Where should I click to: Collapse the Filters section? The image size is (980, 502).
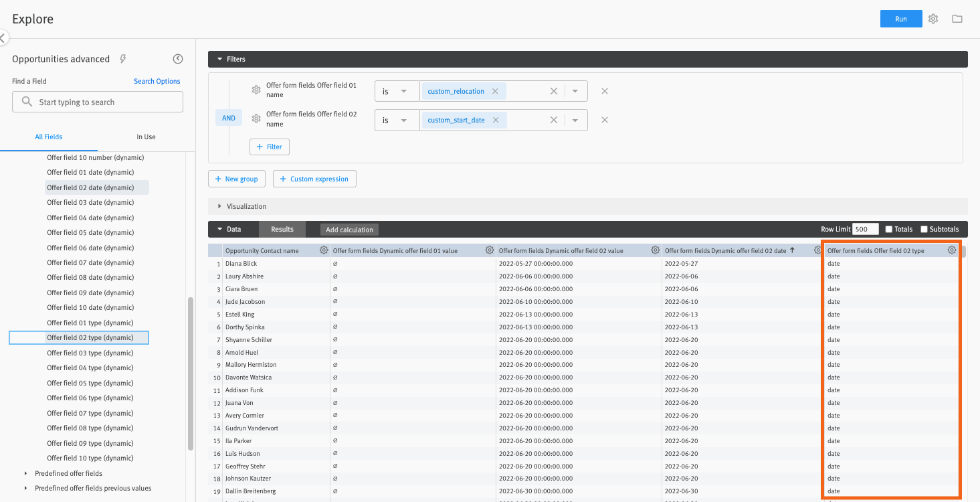tap(219, 59)
